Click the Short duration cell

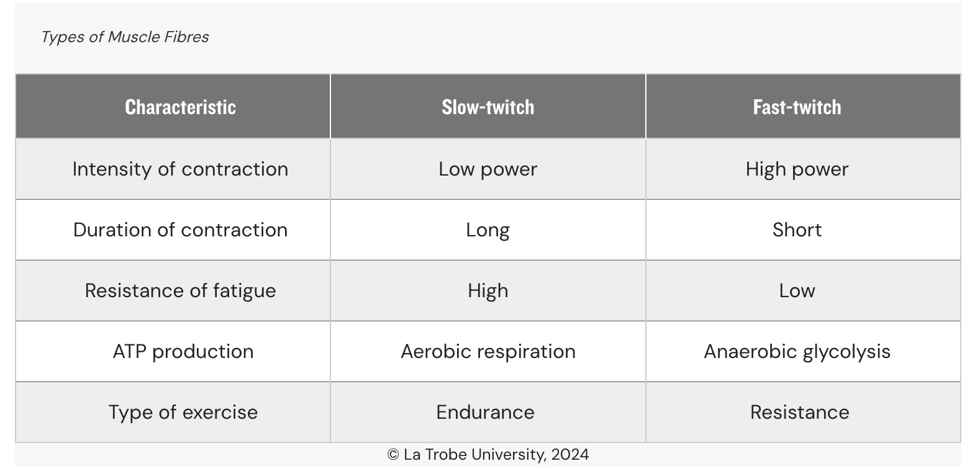tap(803, 230)
